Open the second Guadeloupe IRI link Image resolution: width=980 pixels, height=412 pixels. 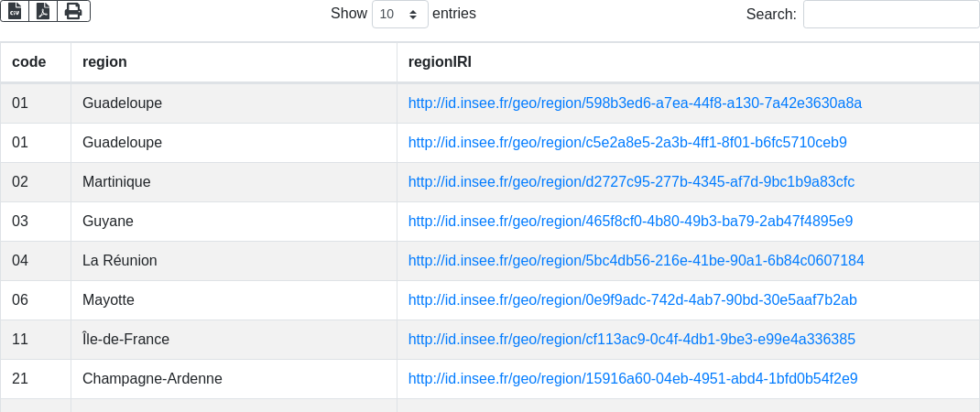pyautogui.click(x=627, y=143)
